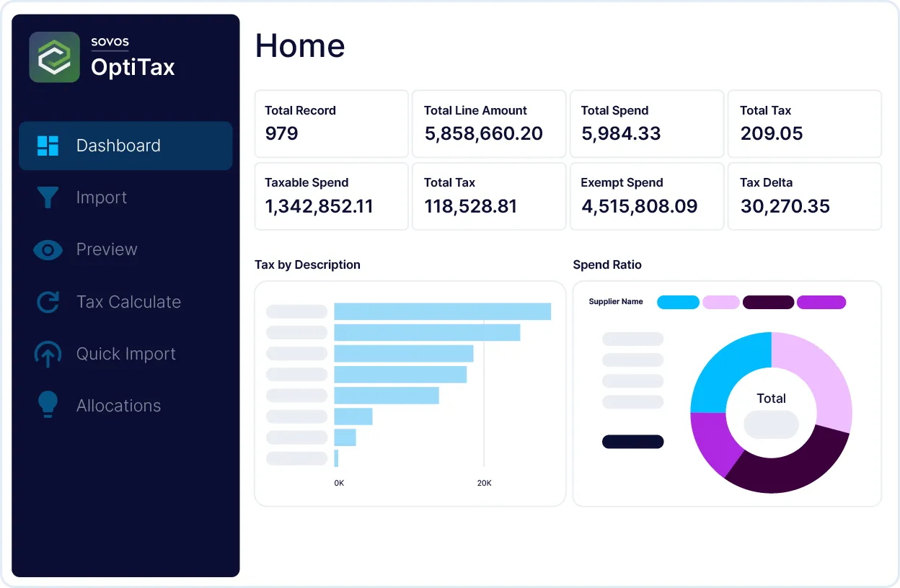
Task: Click the Tax Calculate refresh icon
Action: (48, 302)
